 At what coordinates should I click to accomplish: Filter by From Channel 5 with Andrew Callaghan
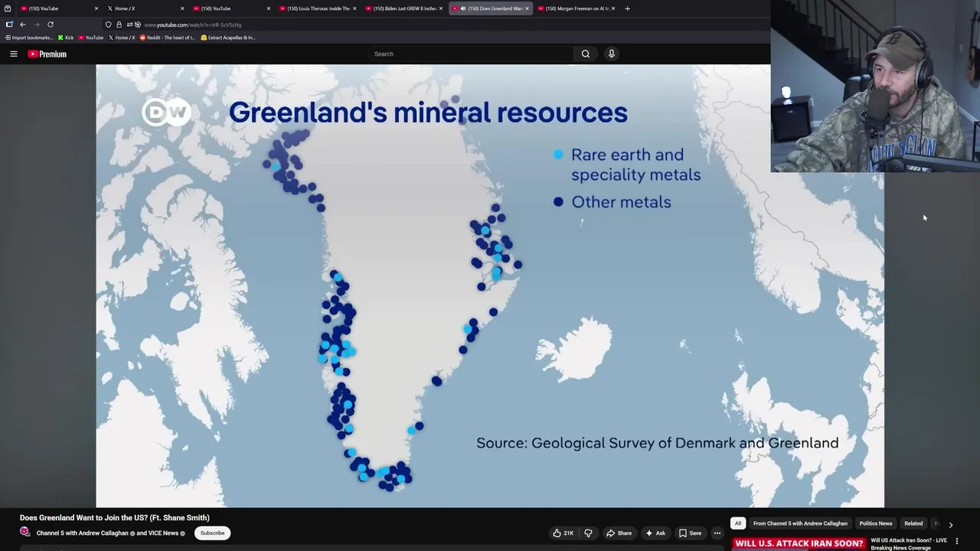pos(800,523)
